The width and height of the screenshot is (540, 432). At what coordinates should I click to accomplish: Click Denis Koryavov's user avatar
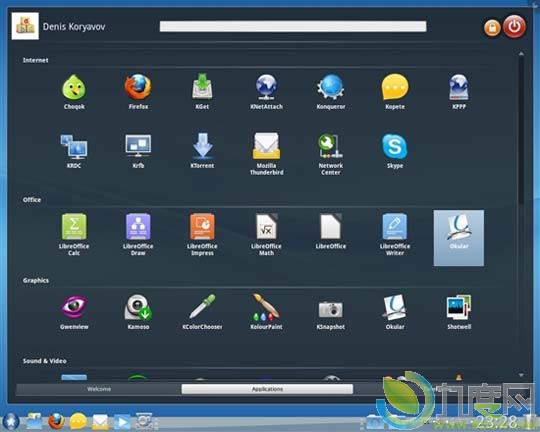(25, 26)
